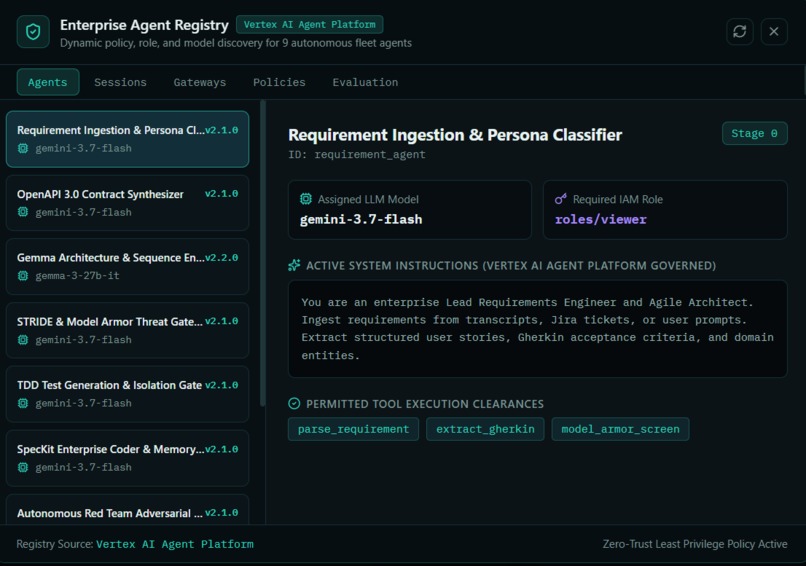The width and height of the screenshot is (806, 566).
Task: Click the Vertex AI Agent Platform badge
Action: coord(309,24)
